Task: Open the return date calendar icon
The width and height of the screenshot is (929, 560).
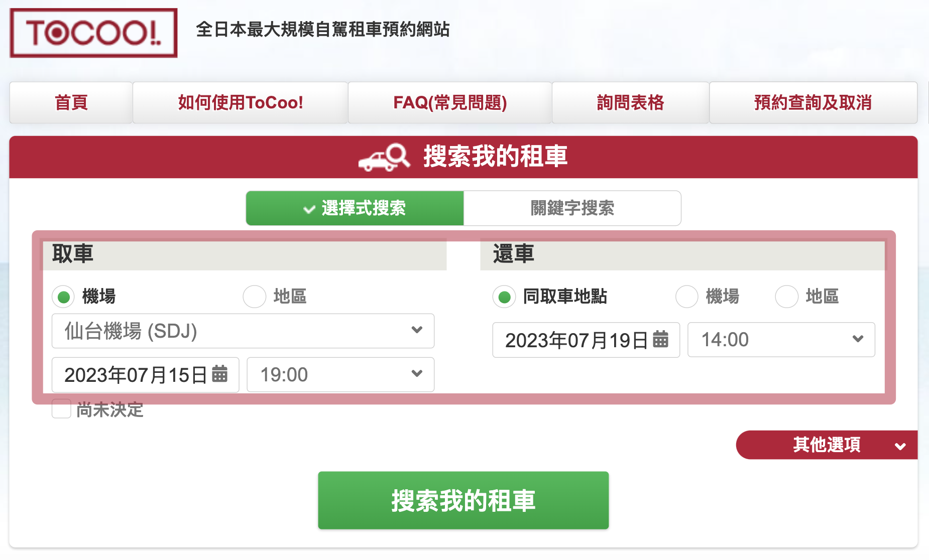Action: click(660, 340)
